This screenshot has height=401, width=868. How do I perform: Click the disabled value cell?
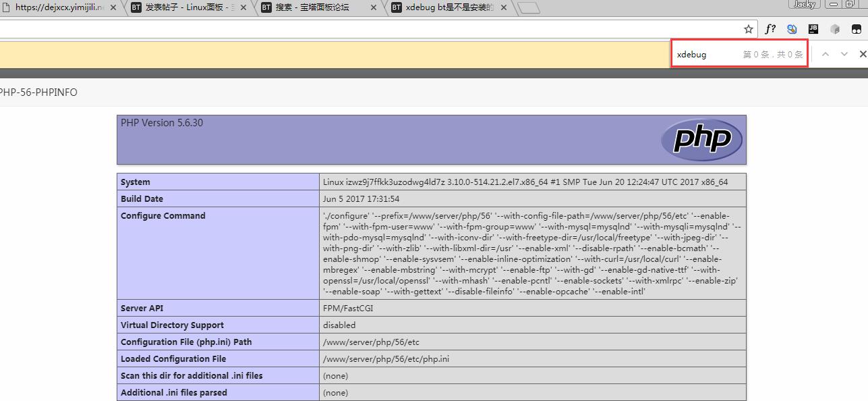click(533, 325)
